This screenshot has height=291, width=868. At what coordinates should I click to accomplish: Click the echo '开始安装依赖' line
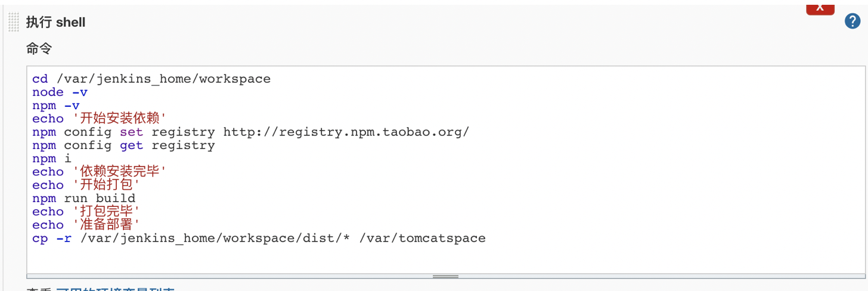pos(98,119)
